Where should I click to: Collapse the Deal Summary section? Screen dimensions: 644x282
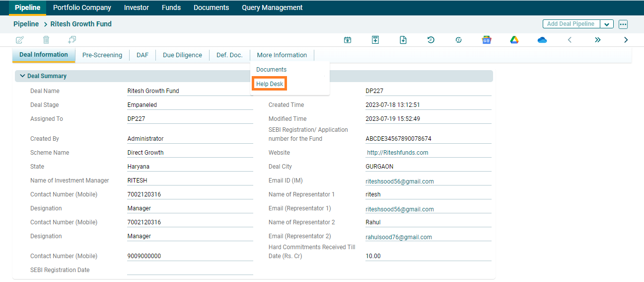point(22,76)
